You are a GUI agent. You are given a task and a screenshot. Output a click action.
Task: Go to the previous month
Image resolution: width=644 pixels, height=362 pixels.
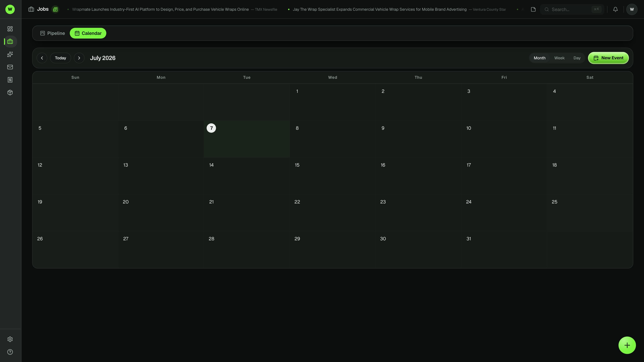click(42, 58)
